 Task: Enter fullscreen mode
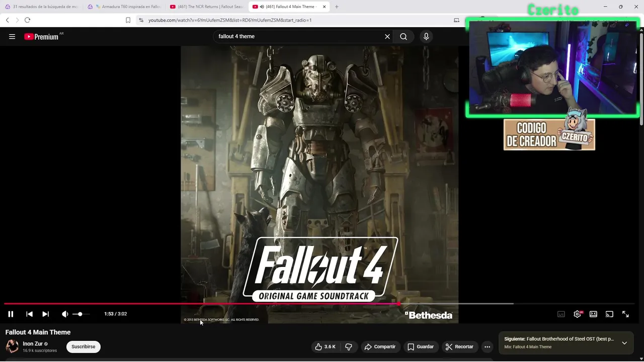[x=625, y=314]
